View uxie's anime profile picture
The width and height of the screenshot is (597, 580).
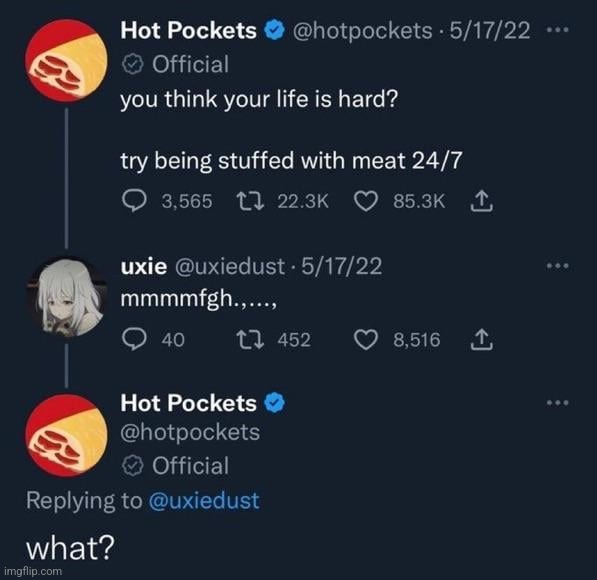tap(67, 296)
